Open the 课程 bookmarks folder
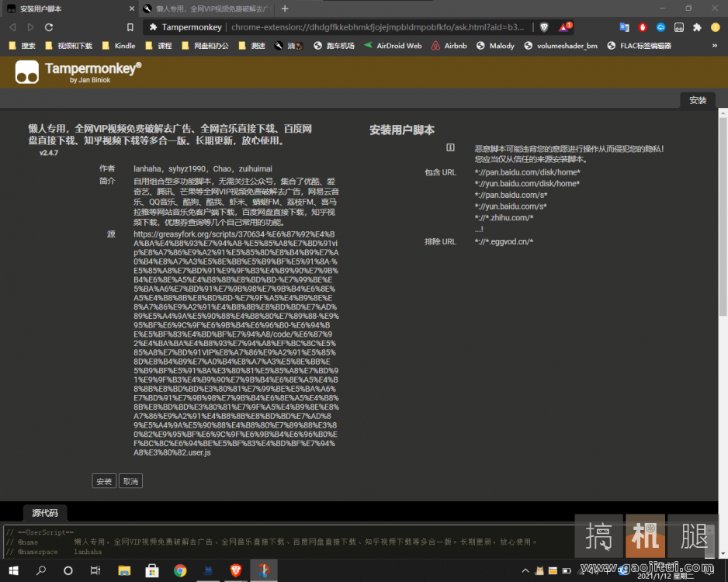The image size is (728, 582). point(159,46)
